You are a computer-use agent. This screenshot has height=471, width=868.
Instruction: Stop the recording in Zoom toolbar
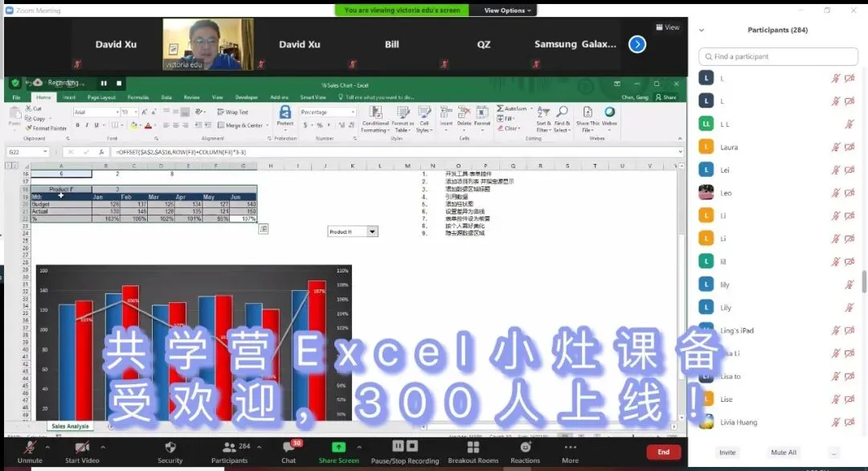point(411,446)
